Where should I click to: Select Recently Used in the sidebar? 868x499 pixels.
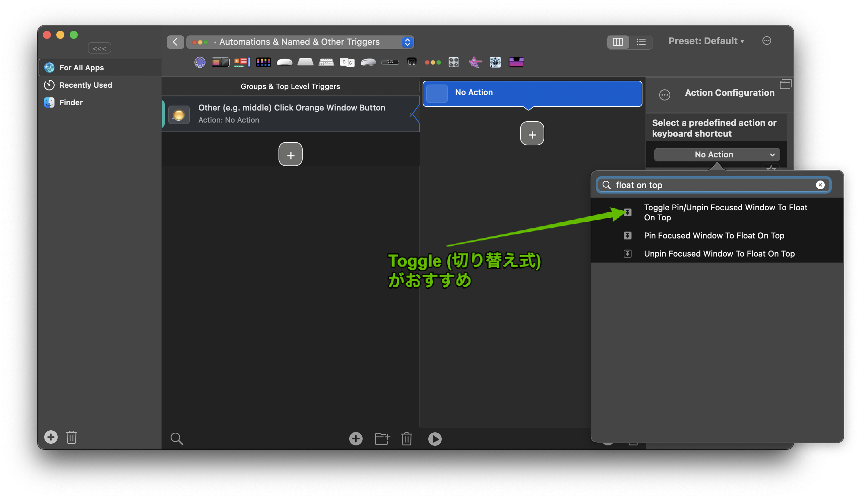[86, 85]
